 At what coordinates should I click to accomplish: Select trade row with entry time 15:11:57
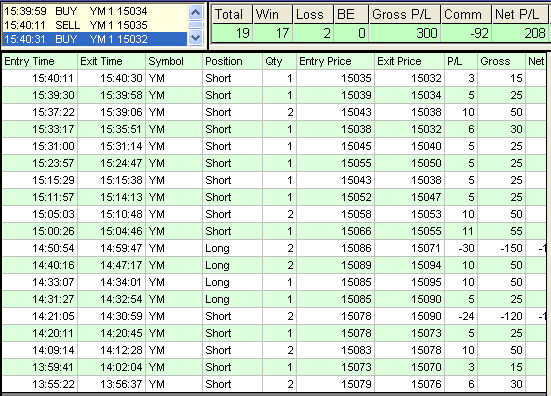pos(274,197)
